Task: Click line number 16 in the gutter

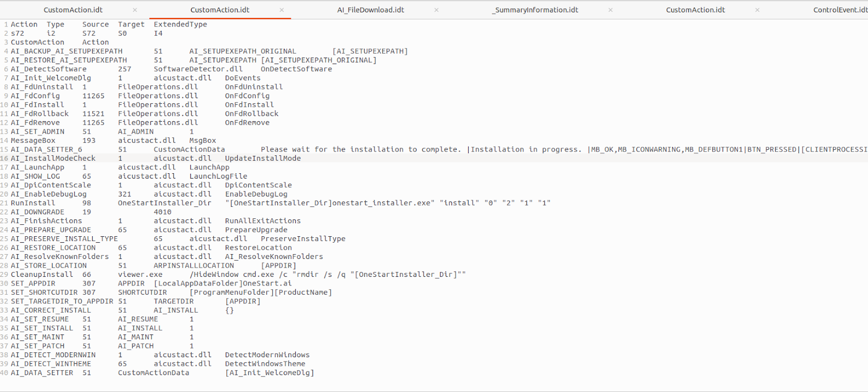Action: coord(4,159)
